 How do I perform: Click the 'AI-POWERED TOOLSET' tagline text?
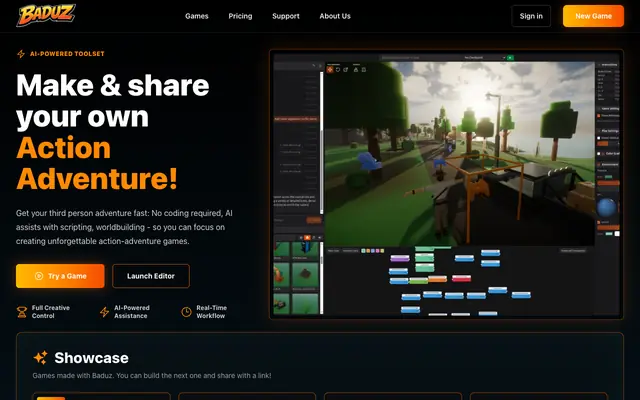pyautogui.click(x=67, y=54)
